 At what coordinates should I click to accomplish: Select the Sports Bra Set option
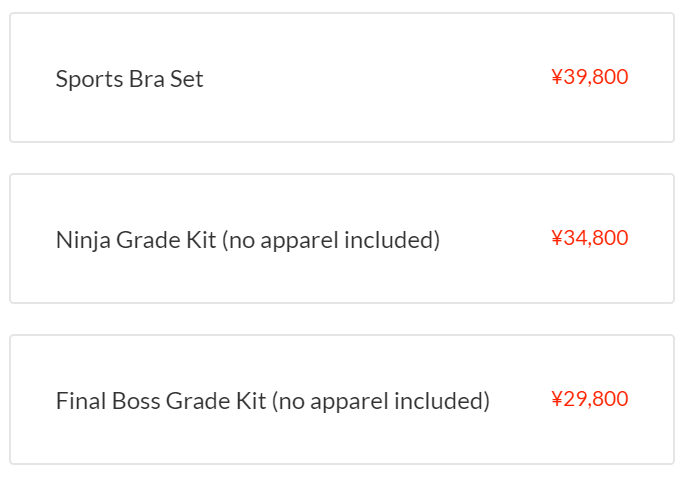coord(341,78)
